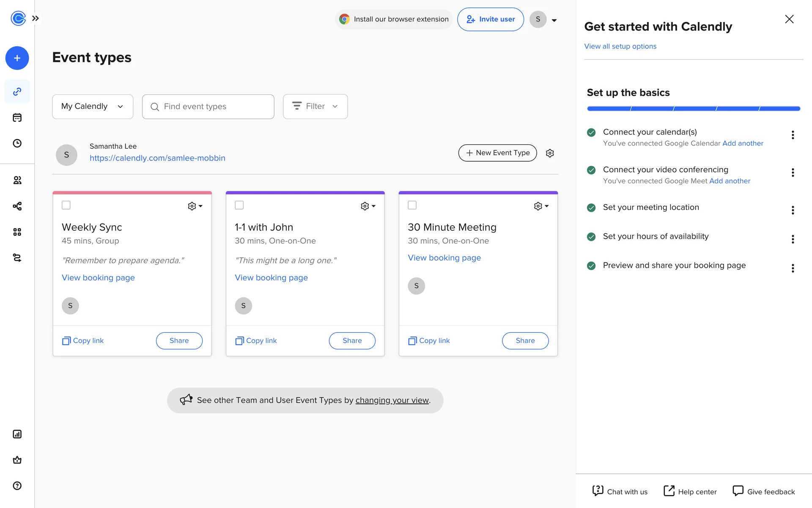The width and height of the screenshot is (812, 508).
Task: Open the workflows icon in sidebar
Action: [x=17, y=206]
